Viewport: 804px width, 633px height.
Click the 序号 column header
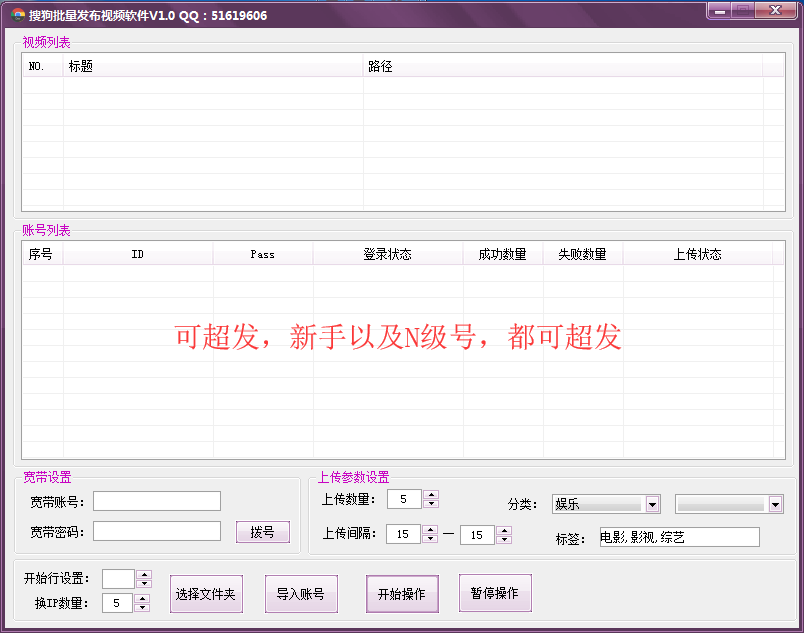tap(43, 254)
